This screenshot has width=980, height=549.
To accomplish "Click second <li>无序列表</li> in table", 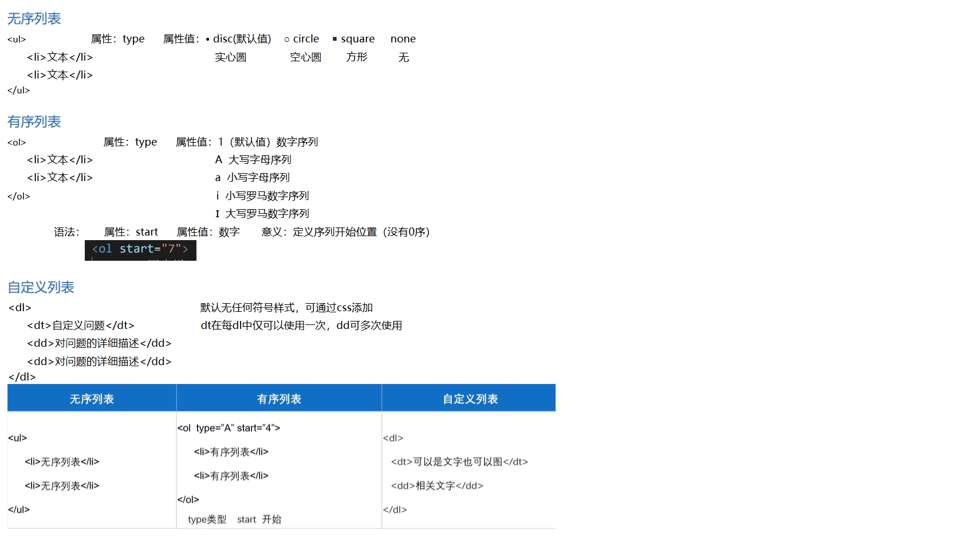I will point(62,485).
